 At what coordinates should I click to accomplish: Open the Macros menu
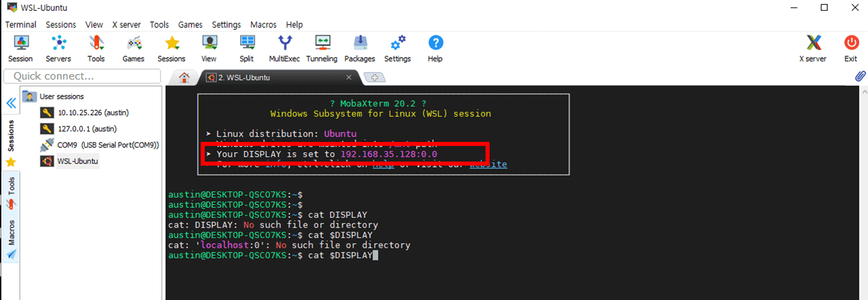click(263, 24)
